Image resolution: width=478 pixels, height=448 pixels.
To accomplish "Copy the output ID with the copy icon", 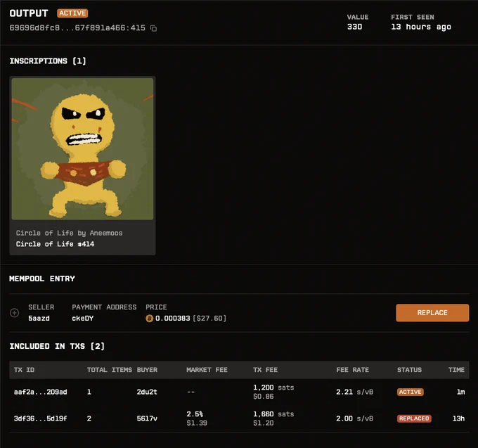I will (x=153, y=28).
